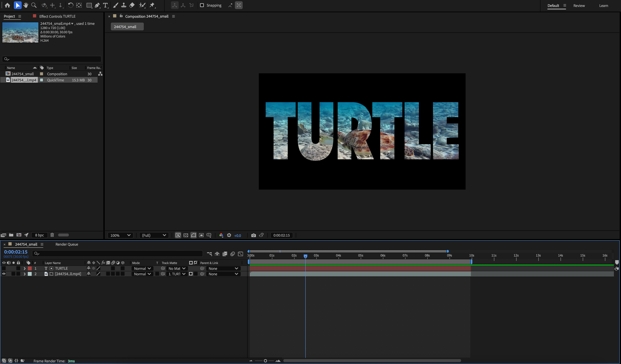Toggle transparency grid in viewer
Viewport: 621px width, 364px height.
tap(186, 235)
